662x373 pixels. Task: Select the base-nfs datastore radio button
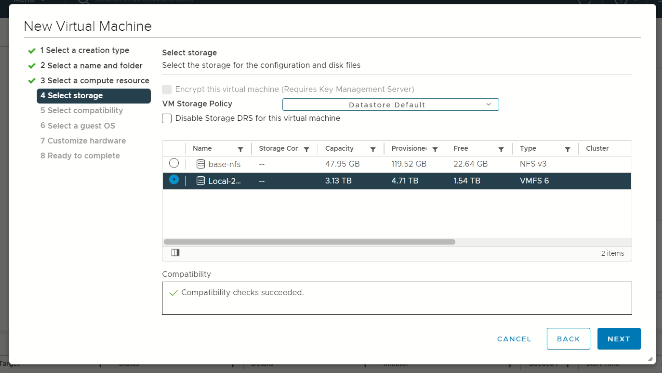click(x=174, y=163)
